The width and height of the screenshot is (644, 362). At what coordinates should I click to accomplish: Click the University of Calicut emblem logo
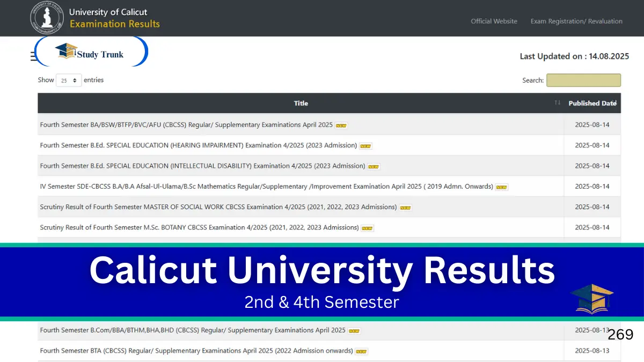pyautogui.click(x=47, y=18)
